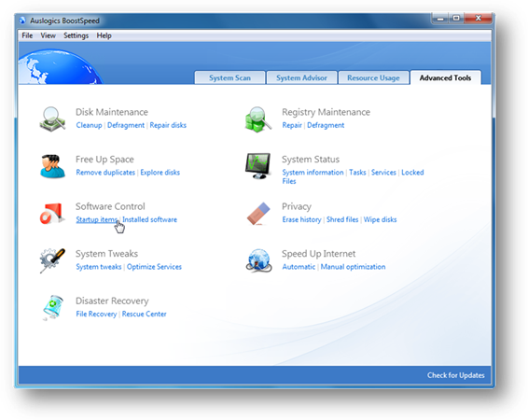
Task: Open Disk Maintenance Cleanup link
Action: click(x=89, y=125)
